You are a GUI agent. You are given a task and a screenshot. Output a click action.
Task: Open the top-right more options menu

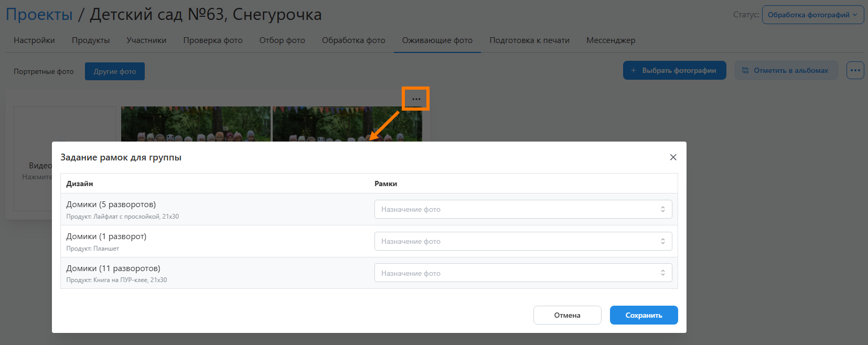(x=855, y=70)
